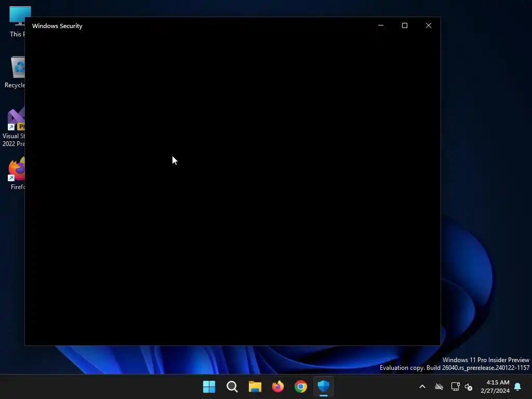Click the OneDrive cloud tray icon
This screenshot has width=532, height=399.
439,387
